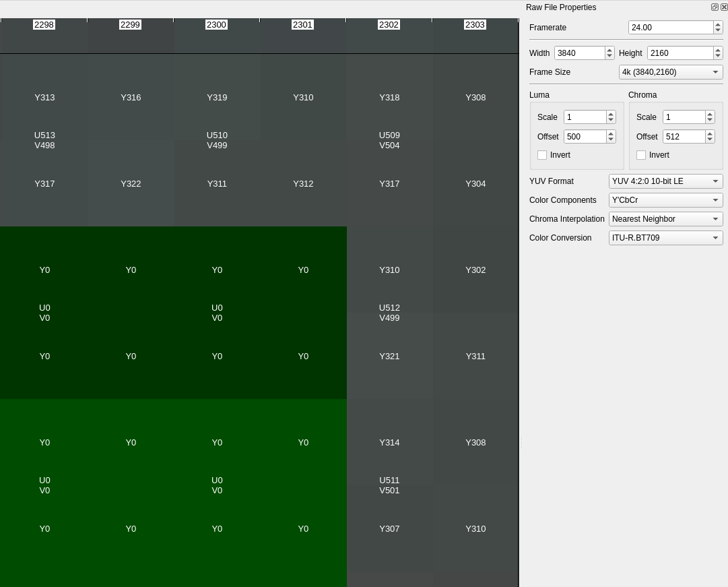The image size is (728, 587).
Task: Open the Frame Size dropdown
Action: click(x=670, y=72)
